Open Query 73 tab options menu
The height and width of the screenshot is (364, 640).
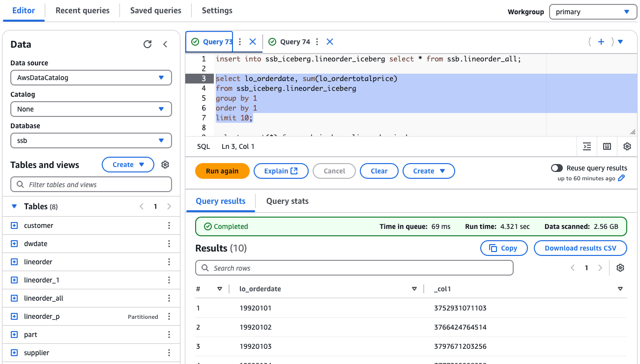(x=240, y=42)
